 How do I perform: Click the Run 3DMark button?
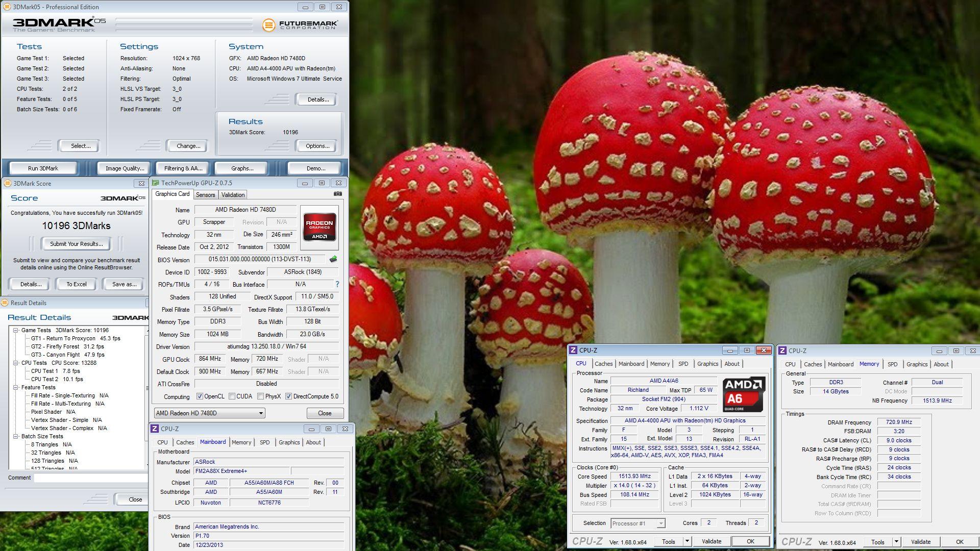[x=43, y=168]
